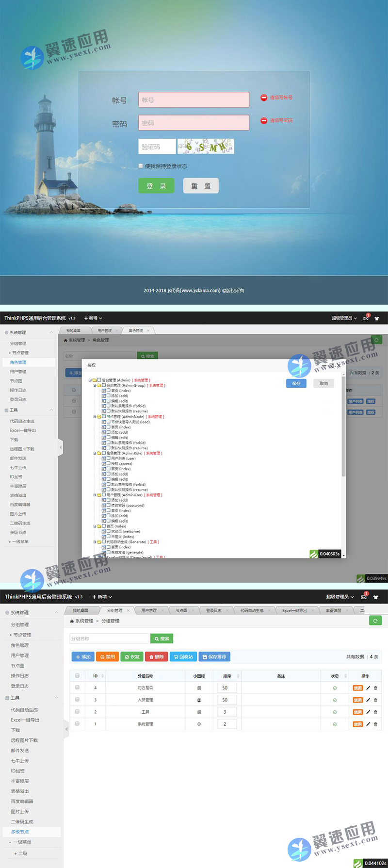Image resolution: width=388 pixels, height=868 pixels.
Task: Click the pencil edit icon for 工具 row
Action: pos(368,712)
